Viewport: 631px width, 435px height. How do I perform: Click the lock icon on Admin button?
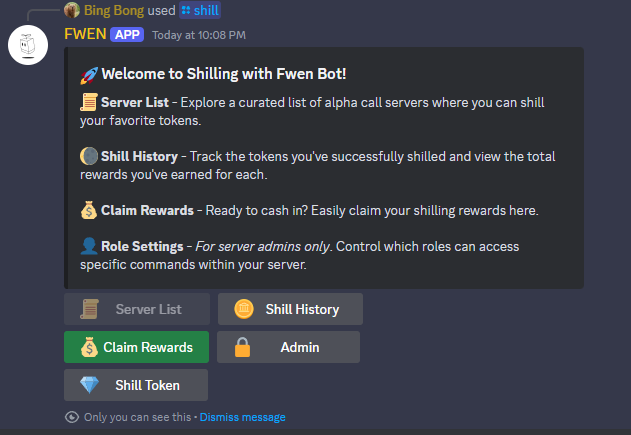click(242, 347)
